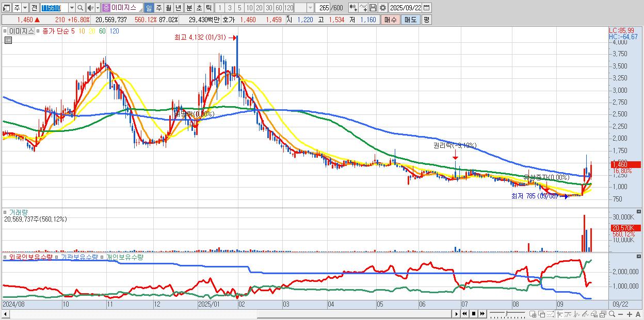Choose interval 3 button
This screenshot has height=320, width=644.
pos(230,8)
